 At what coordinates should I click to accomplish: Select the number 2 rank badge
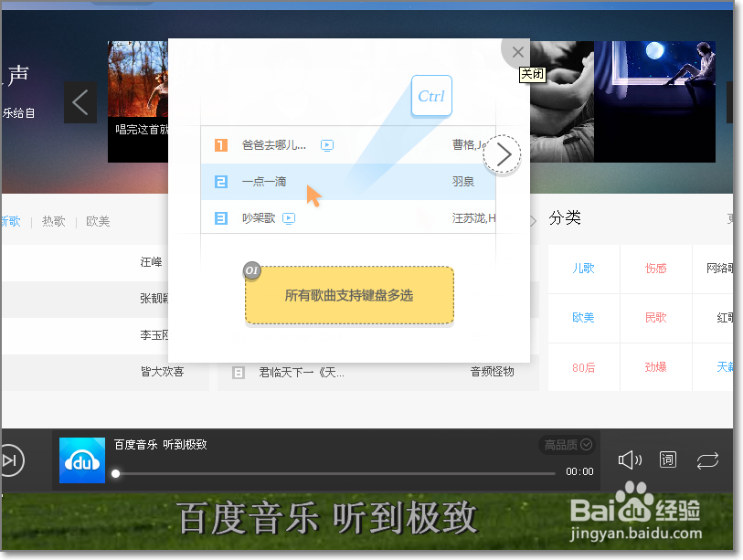coord(221,182)
